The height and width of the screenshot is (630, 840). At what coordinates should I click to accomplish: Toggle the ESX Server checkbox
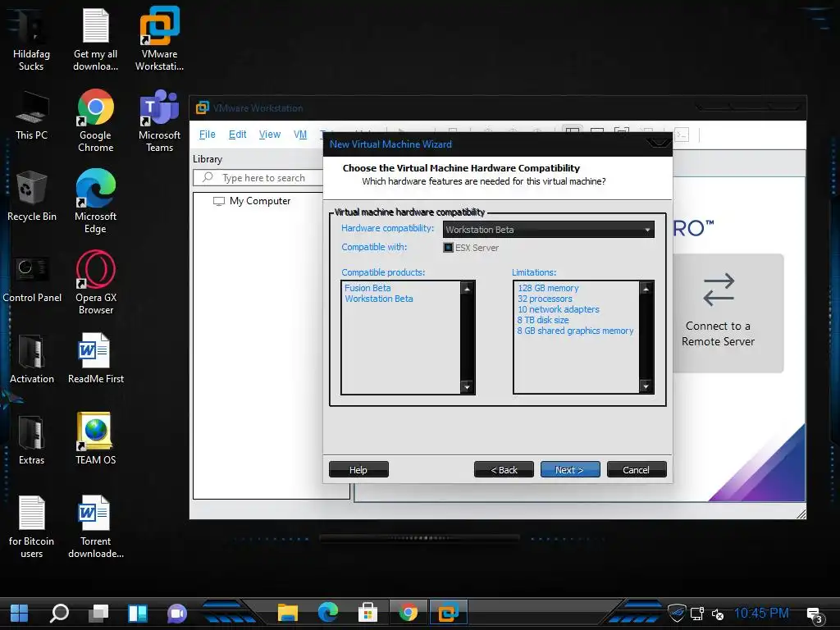click(x=449, y=248)
